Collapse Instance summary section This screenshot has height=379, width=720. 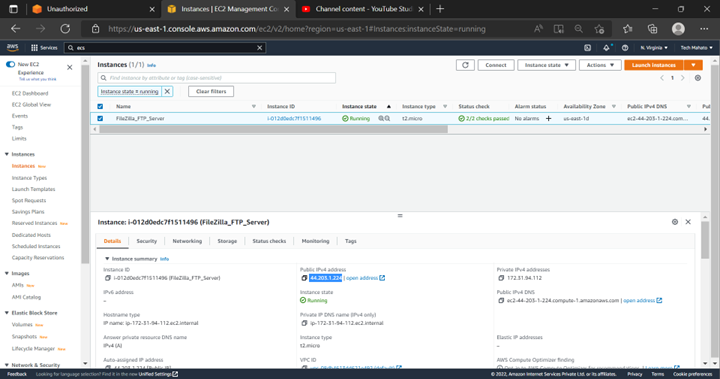click(107, 259)
